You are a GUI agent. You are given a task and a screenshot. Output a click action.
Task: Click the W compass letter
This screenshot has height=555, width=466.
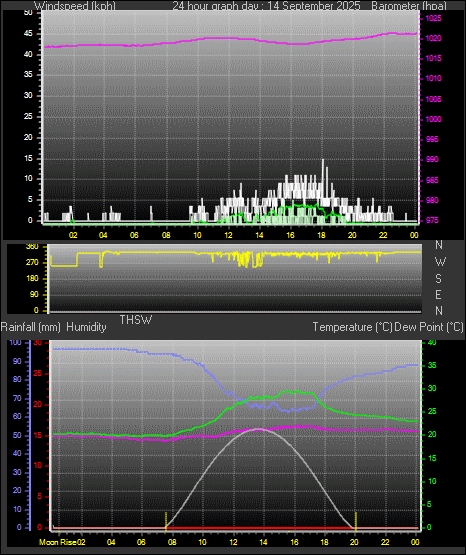click(440, 262)
